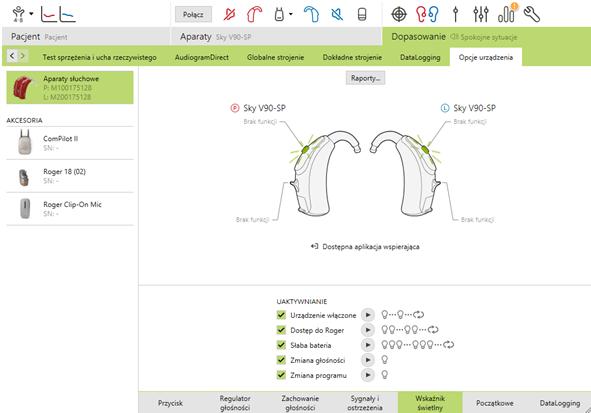The width and height of the screenshot is (591, 413).
Task: Expand the patient icon dropdown arrow
Action: (31, 14)
